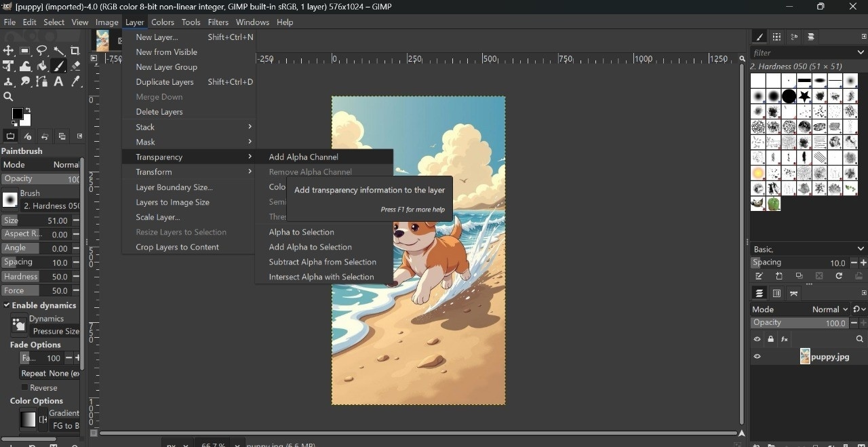Screen dimensions: 868x447
Task: Adjust the layer Opacity 100.0 slider
Action: point(800,323)
